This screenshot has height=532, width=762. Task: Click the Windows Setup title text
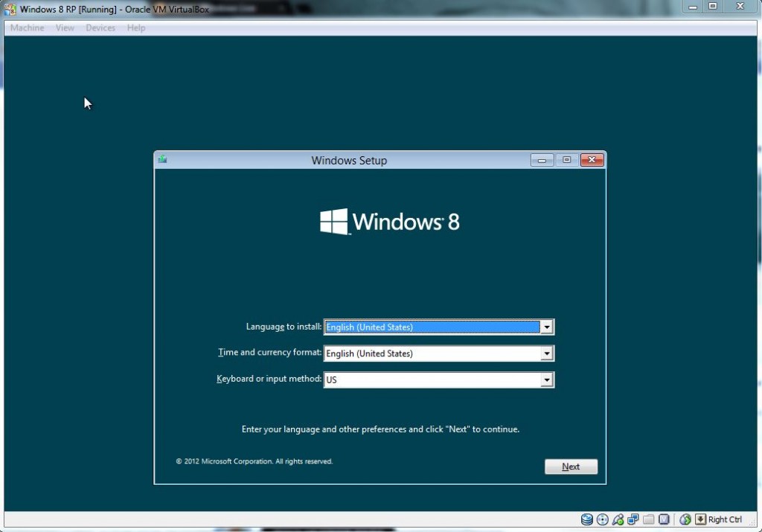(349, 160)
